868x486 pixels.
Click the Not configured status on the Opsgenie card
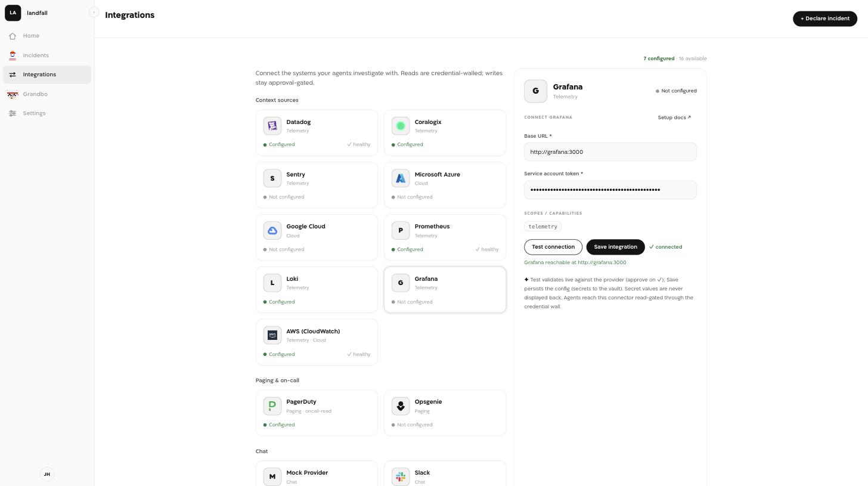point(412,425)
